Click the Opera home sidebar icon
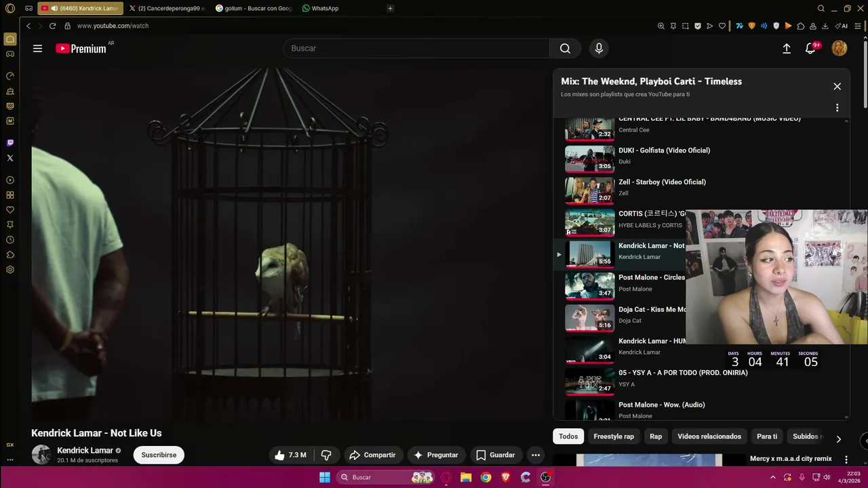Screen dimensions: 868x488 point(10,39)
